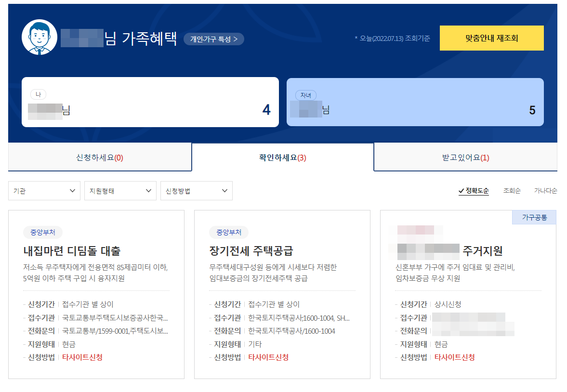Switch to the 확인하세요(3) tab
The image size is (567, 392).
point(282,157)
